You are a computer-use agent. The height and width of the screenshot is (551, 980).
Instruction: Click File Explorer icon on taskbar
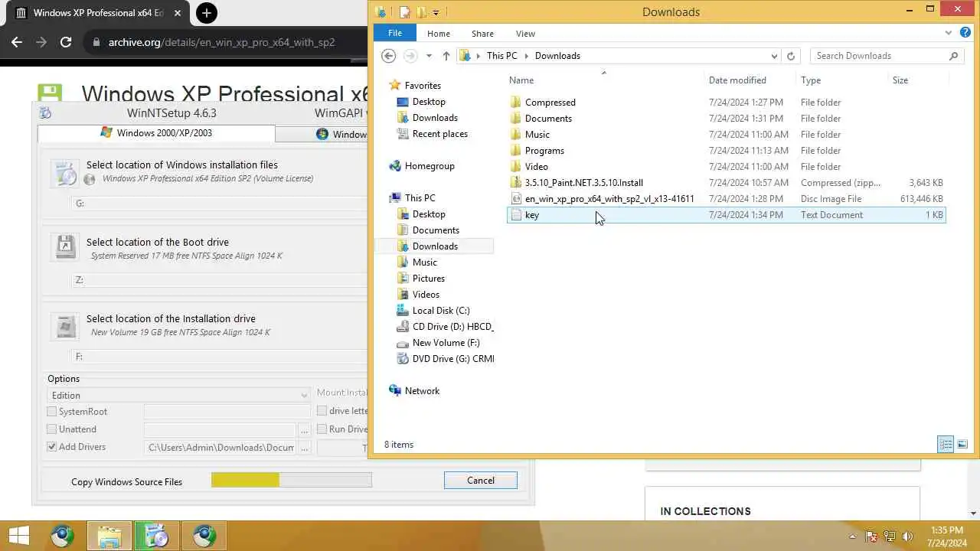[109, 536]
